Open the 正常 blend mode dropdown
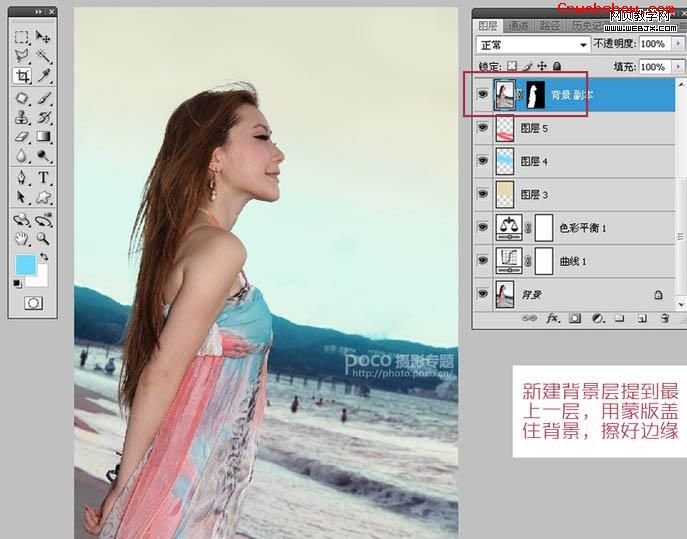The image size is (687, 539). coord(533,45)
